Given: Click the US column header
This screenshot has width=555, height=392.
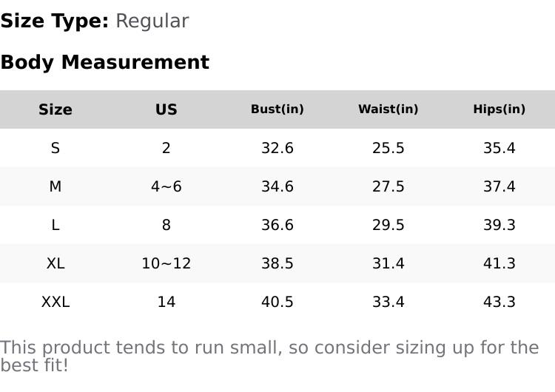Looking at the screenshot, I should tap(166, 109).
